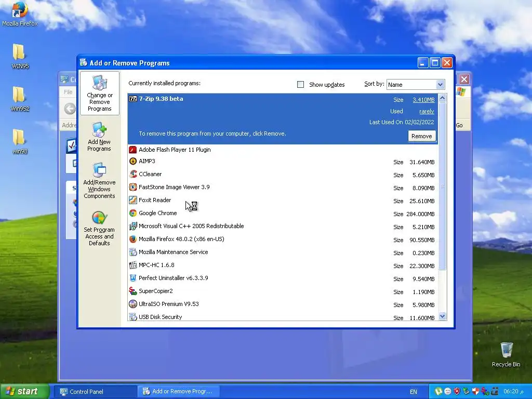Select UltraISO Premium V9.53 entry
The height and width of the screenshot is (399, 532).
(283, 304)
